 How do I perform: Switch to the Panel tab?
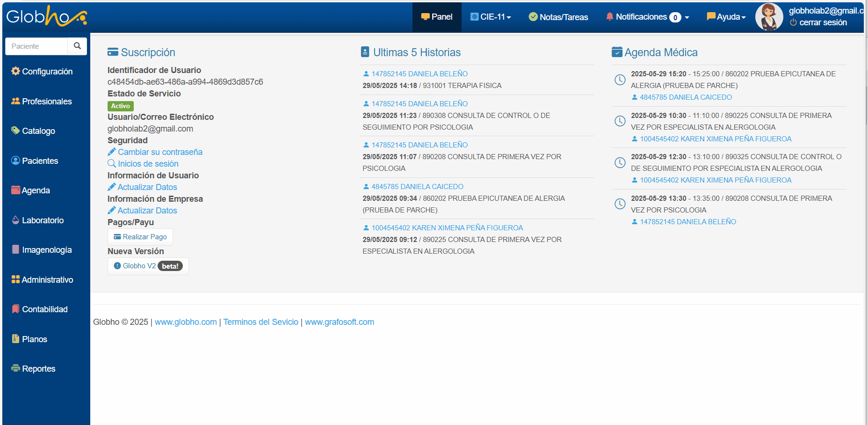[x=437, y=17]
